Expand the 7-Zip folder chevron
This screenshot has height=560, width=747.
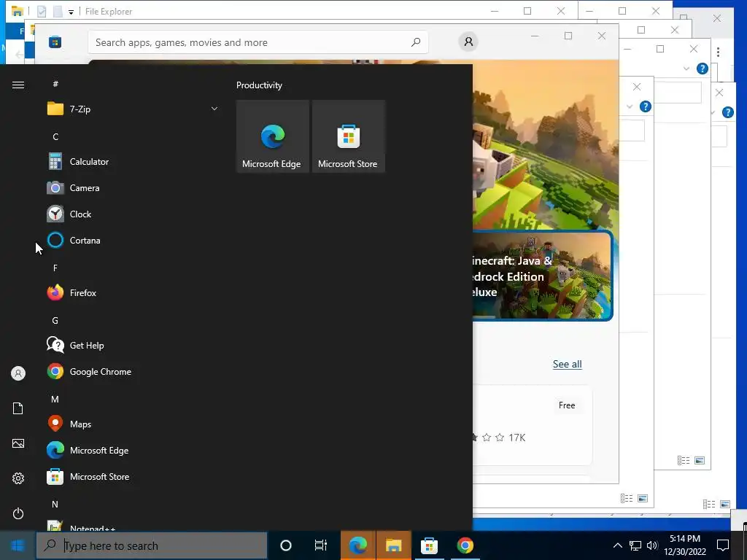[214, 109]
